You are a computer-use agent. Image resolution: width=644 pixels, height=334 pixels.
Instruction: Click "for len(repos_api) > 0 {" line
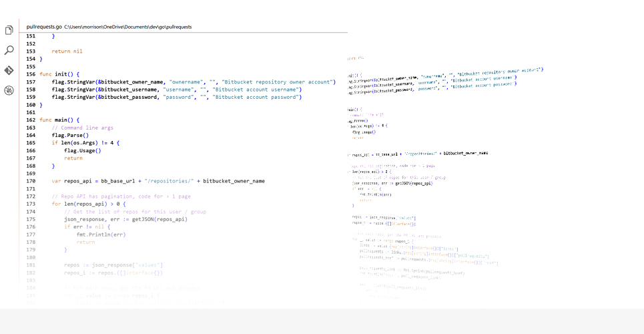[88, 204]
